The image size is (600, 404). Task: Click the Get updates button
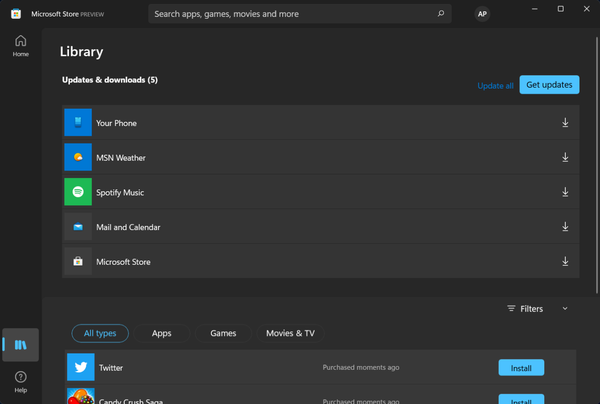[549, 85]
